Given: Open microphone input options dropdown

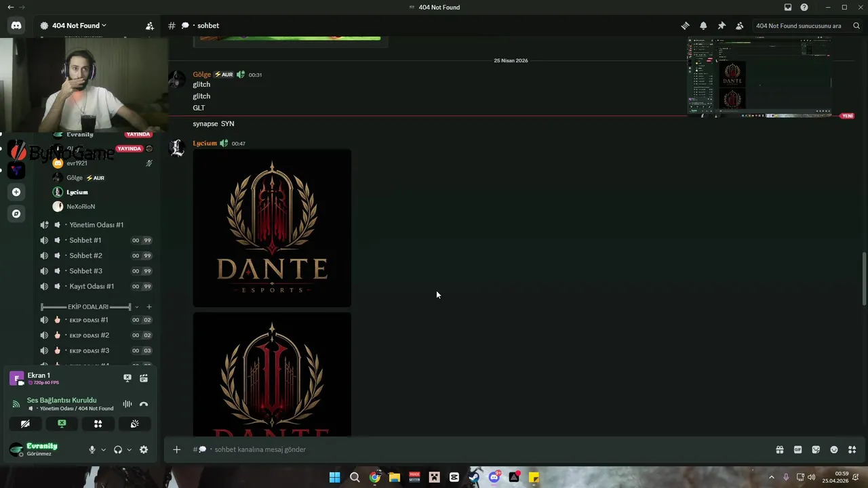Looking at the screenshot, I should pos(103,449).
